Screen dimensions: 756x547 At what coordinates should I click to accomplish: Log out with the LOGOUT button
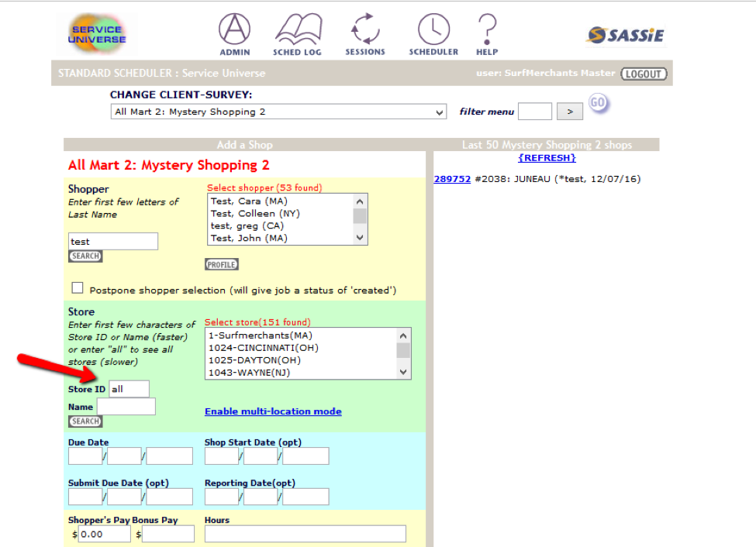click(644, 74)
